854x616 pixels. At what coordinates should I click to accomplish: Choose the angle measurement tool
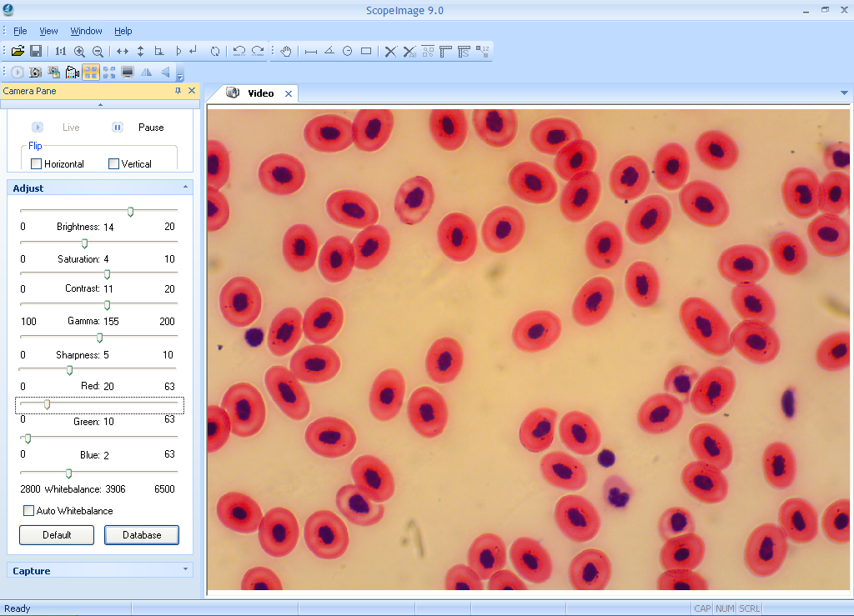pos(329,51)
